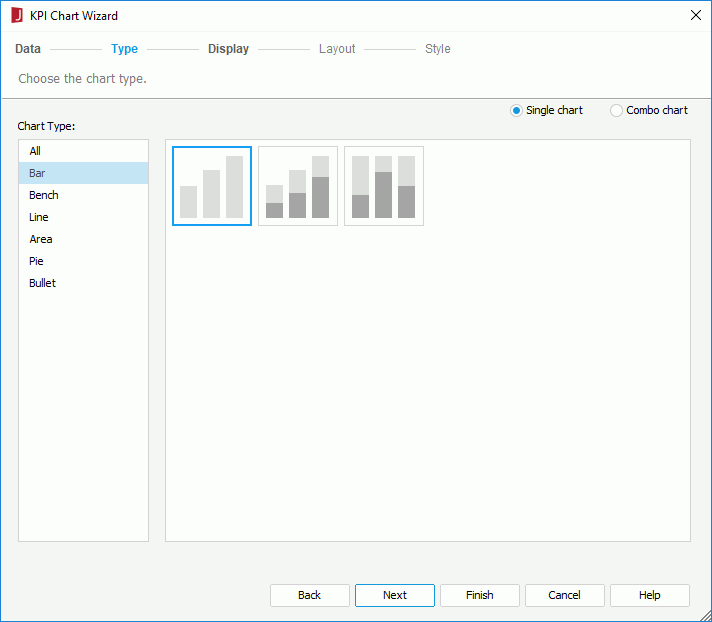This screenshot has height=622, width=712.
Task: Go to the Display wizard step
Action: pos(228,49)
